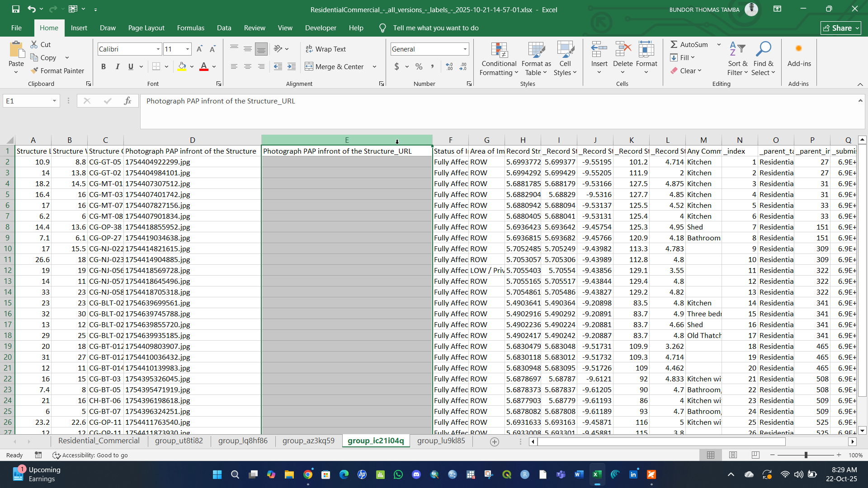Click the Wrap Text icon

click(309, 49)
